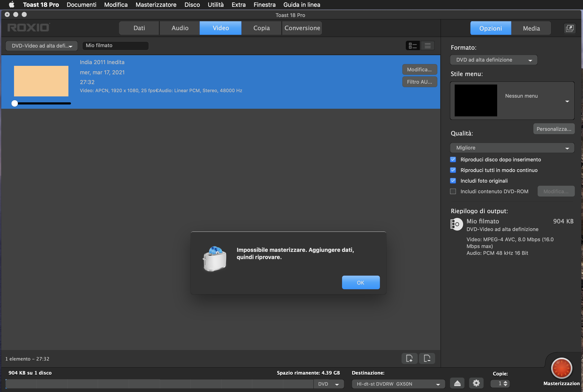Open the media browser window icon

pos(569,28)
